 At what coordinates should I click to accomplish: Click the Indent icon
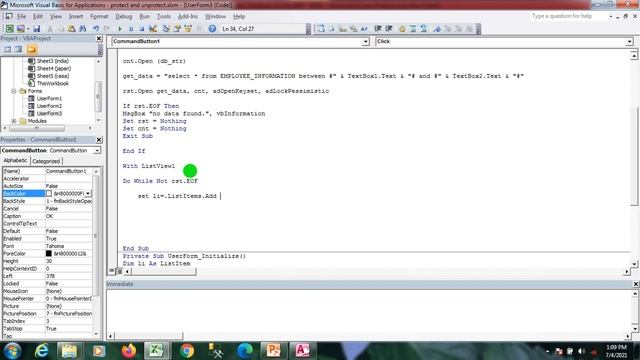tap(378, 29)
